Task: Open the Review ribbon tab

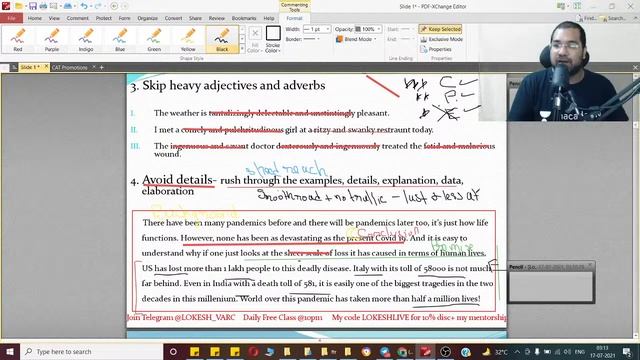Action: click(217, 18)
